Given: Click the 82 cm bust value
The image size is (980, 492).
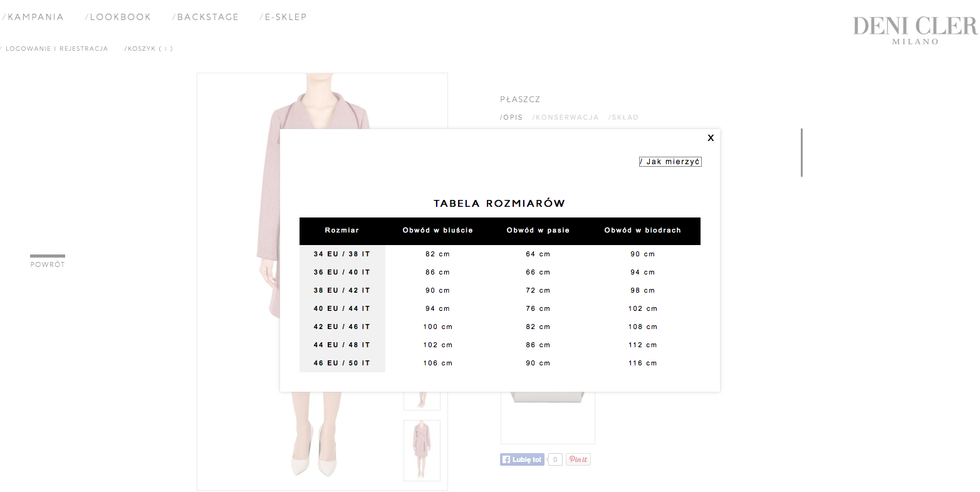Looking at the screenshot, I should [438, 254].
